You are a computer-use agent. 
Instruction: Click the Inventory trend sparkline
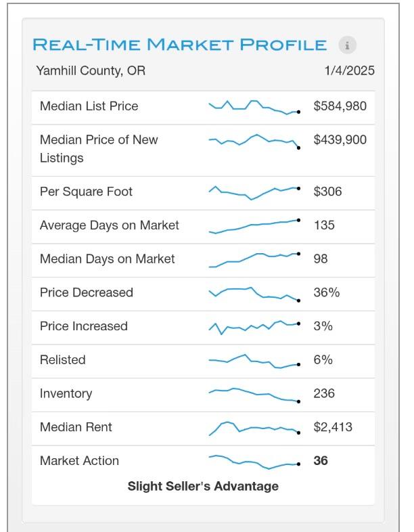pyautogui.click(x=254, y=395)
